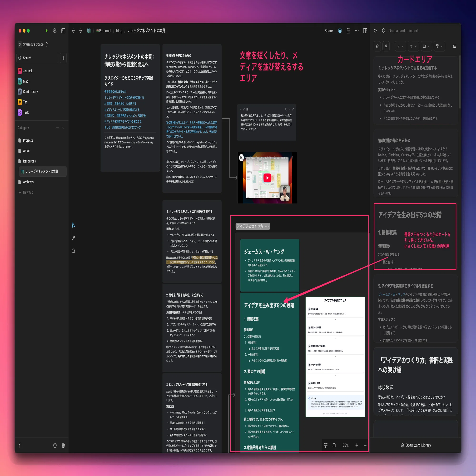Click the plus button beside Search

coord(63,58)
